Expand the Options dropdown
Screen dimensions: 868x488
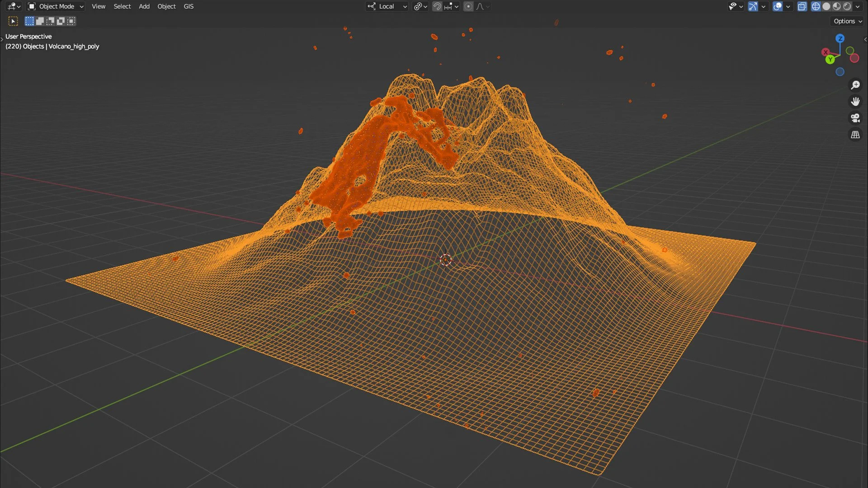[848, 21]
